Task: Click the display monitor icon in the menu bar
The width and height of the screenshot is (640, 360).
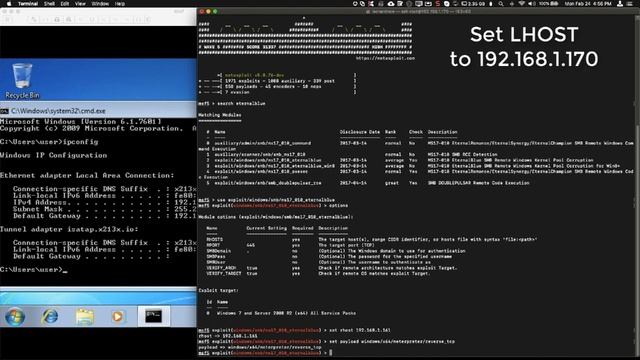Action: pyautogui.click(x=419, y=4)
